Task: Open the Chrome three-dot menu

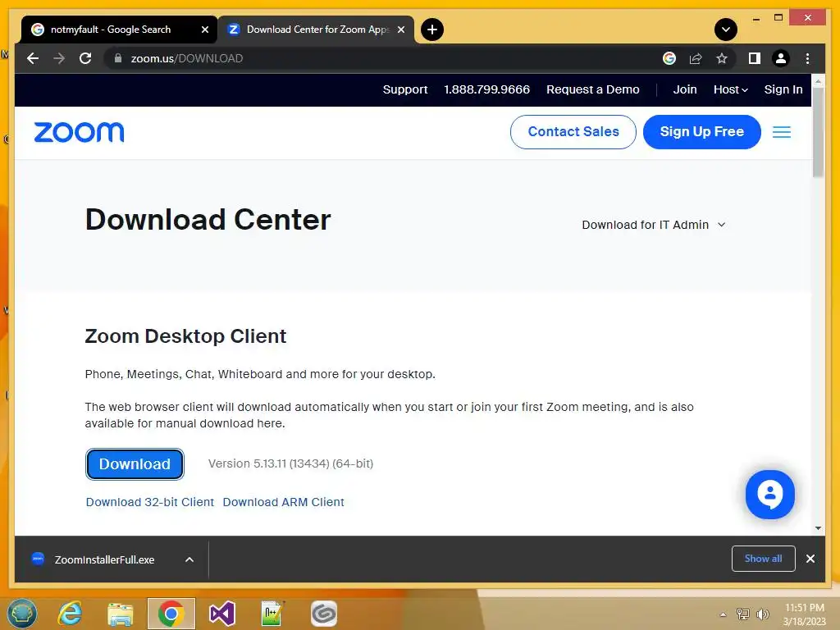Action: click(x=807, y=58)
